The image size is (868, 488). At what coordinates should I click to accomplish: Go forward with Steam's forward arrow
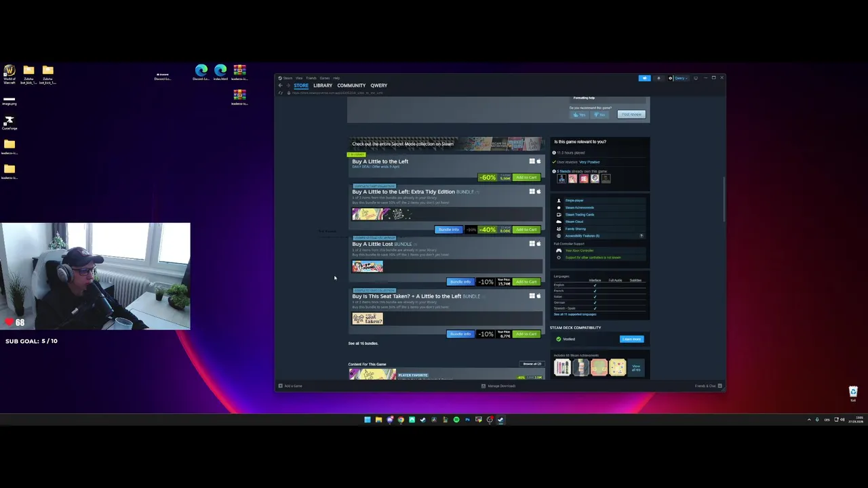click(x=288, y=85)
